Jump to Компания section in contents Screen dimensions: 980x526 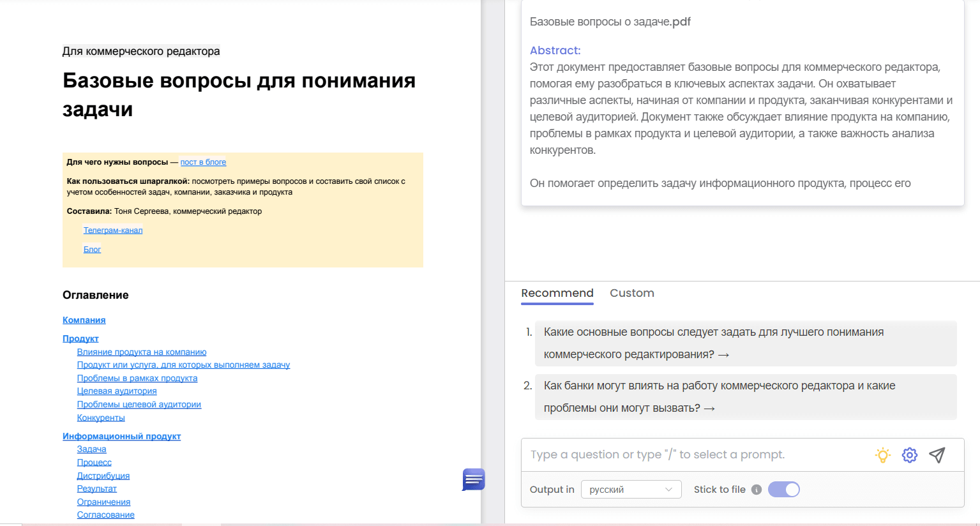click(x=84, y=320)
